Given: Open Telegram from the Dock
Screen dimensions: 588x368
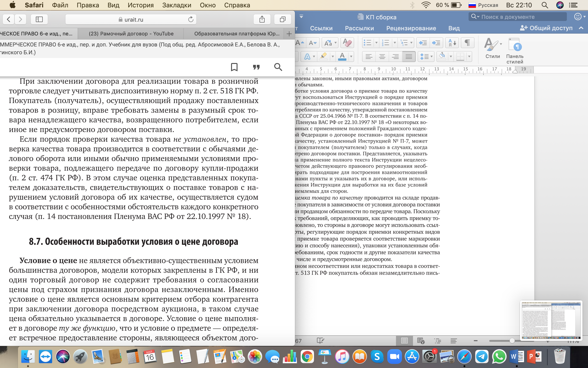Looking at the screenshot, I should [x=482, y=357].
